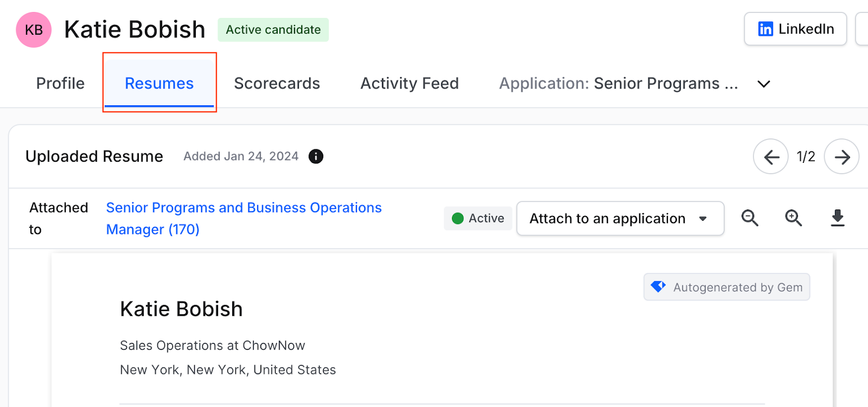The height and width of the screenshot is (407, 868).
Task: Open Senior Programs and Business Operations link
Action: pyautogui.click(x=244, y=219)
